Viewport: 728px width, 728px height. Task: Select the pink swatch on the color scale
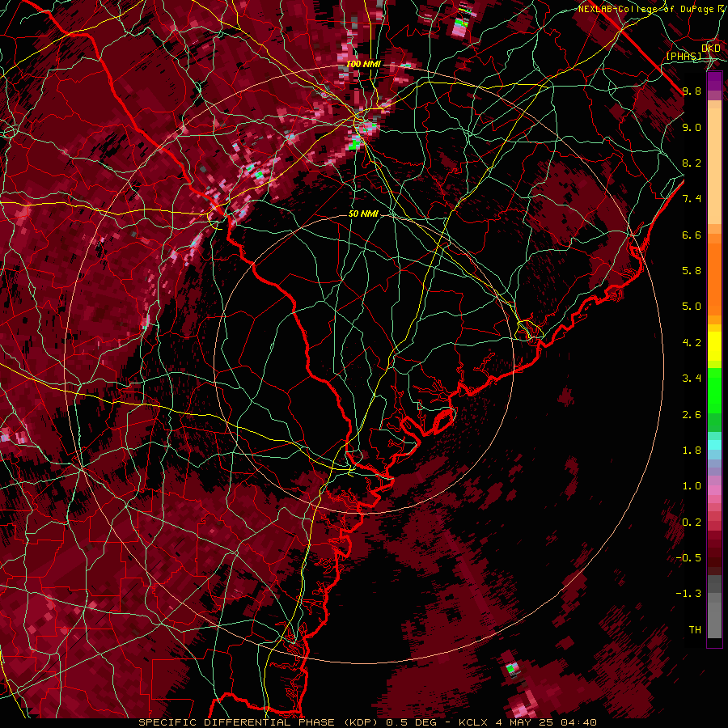tap(714, 490)
